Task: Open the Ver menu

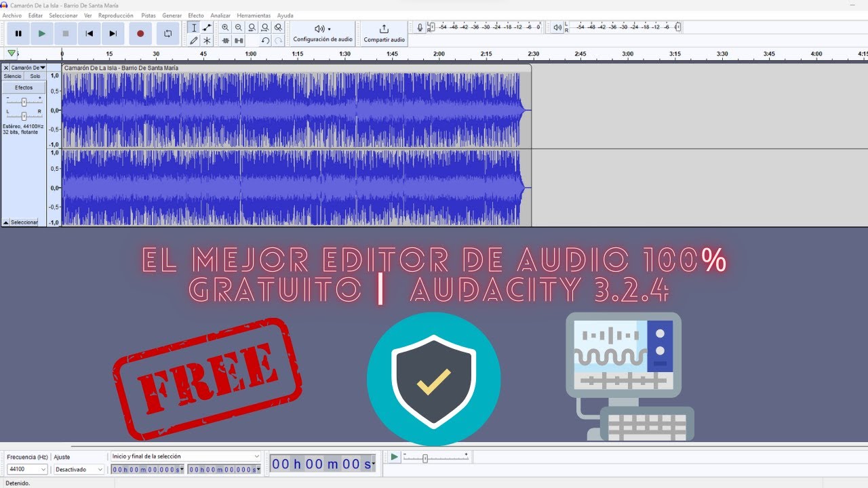Action: coord(88,15)
